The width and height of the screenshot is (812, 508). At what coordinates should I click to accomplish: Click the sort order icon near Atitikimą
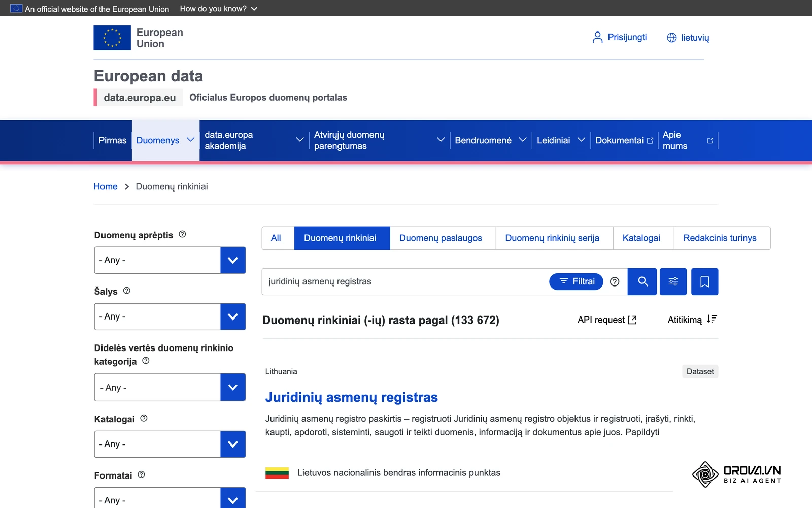[712, 319]
